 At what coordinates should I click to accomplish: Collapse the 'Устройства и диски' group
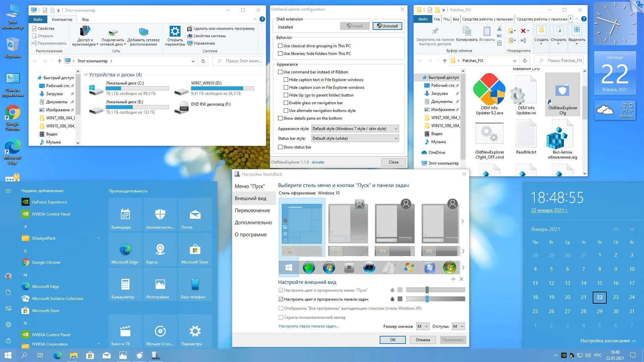86,75
